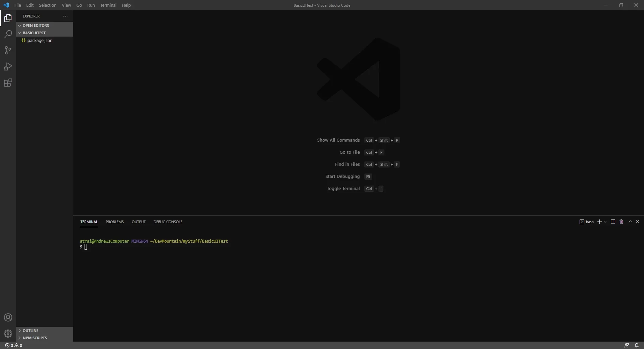Open the File menu
The width and height of the screenshot is (644, 349).
coord(18,5)
